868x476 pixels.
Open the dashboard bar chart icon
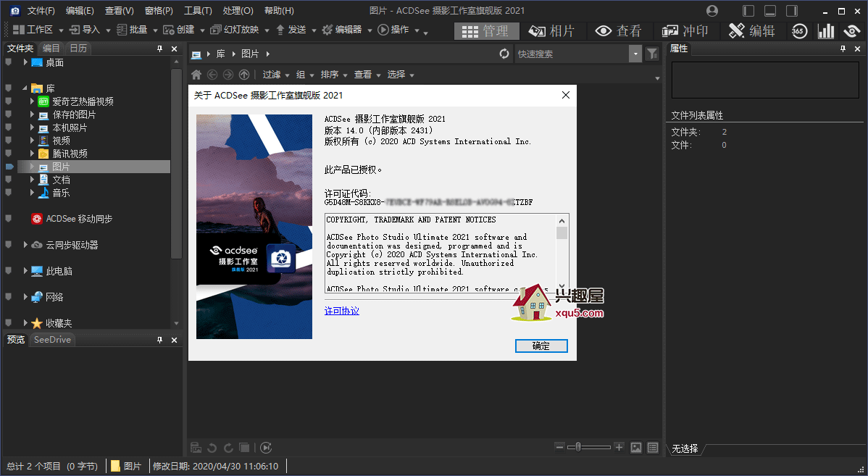pyautogui.click(x=826, y=31)
